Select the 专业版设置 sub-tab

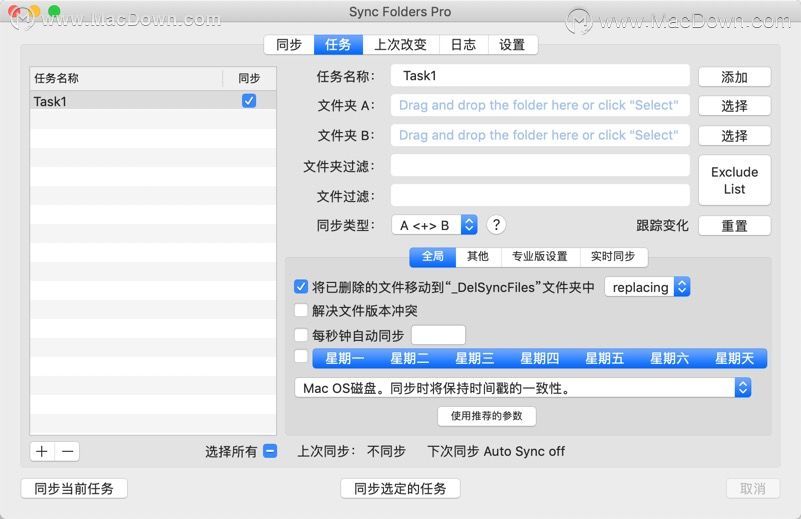click(x=540, y=256)
